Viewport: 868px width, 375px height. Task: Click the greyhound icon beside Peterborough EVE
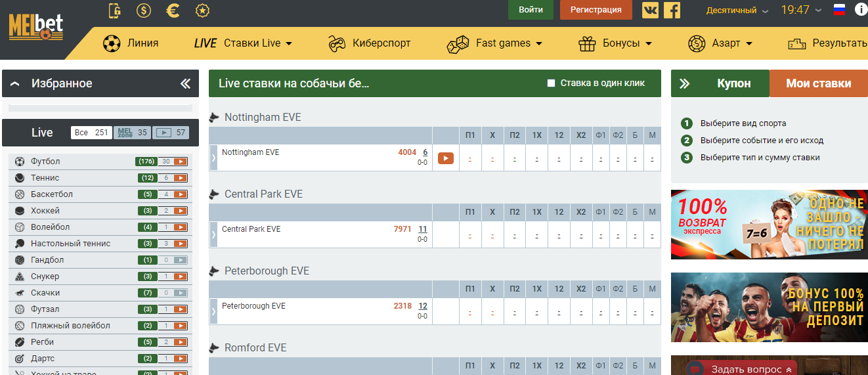[214, 271]
